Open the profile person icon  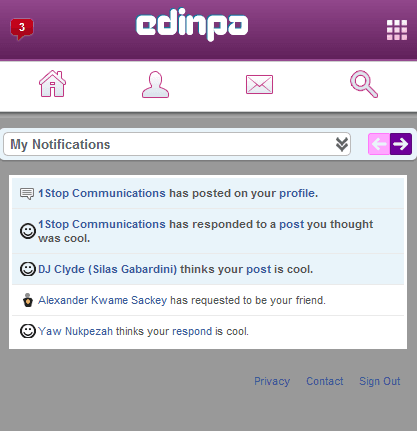point(155,85)
